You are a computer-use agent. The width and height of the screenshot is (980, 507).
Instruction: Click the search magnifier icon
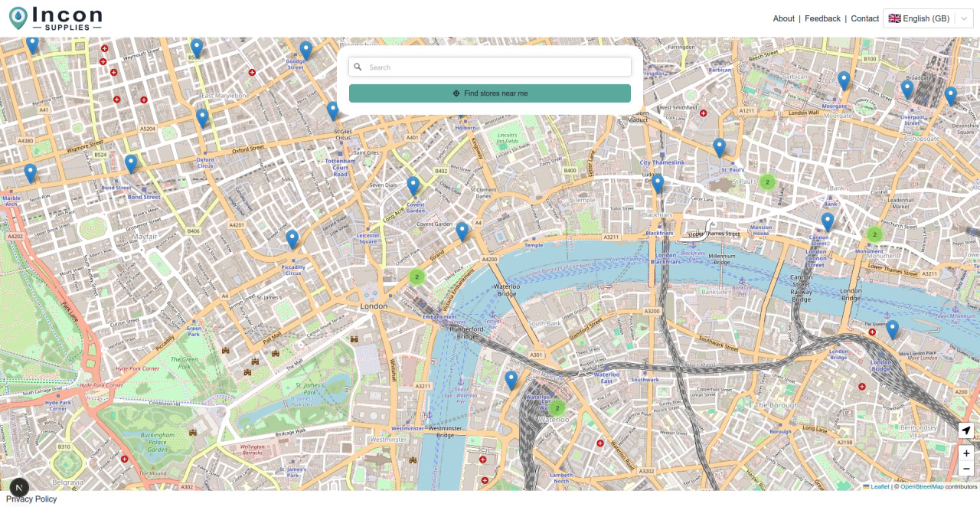tap(358, 67)
